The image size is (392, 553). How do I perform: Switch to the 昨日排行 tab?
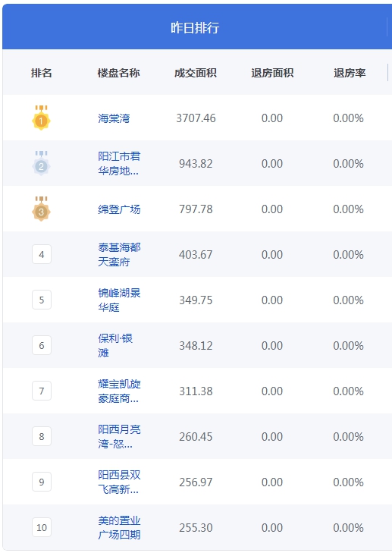pos(195,27)
